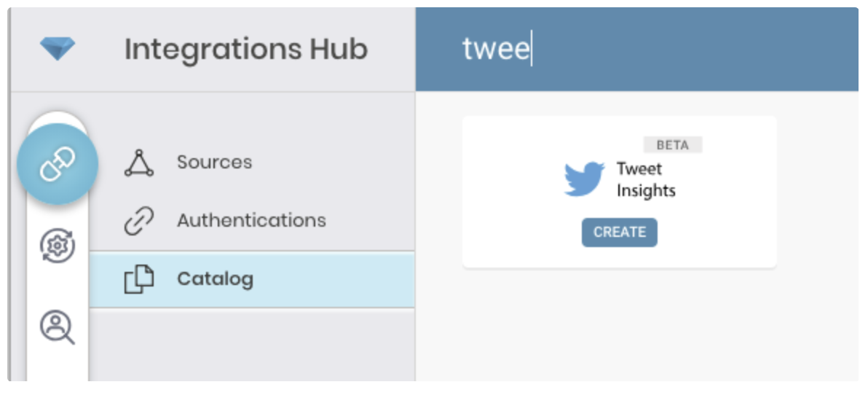Click the Integrations Hub heading

pyautogui.click(x=245, y=50)
